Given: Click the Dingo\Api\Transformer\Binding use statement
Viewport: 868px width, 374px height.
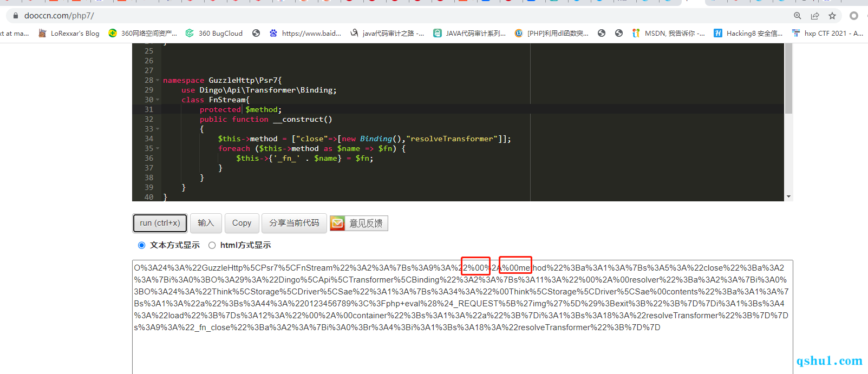Looking at the screenshot, I should pos(266,90).
